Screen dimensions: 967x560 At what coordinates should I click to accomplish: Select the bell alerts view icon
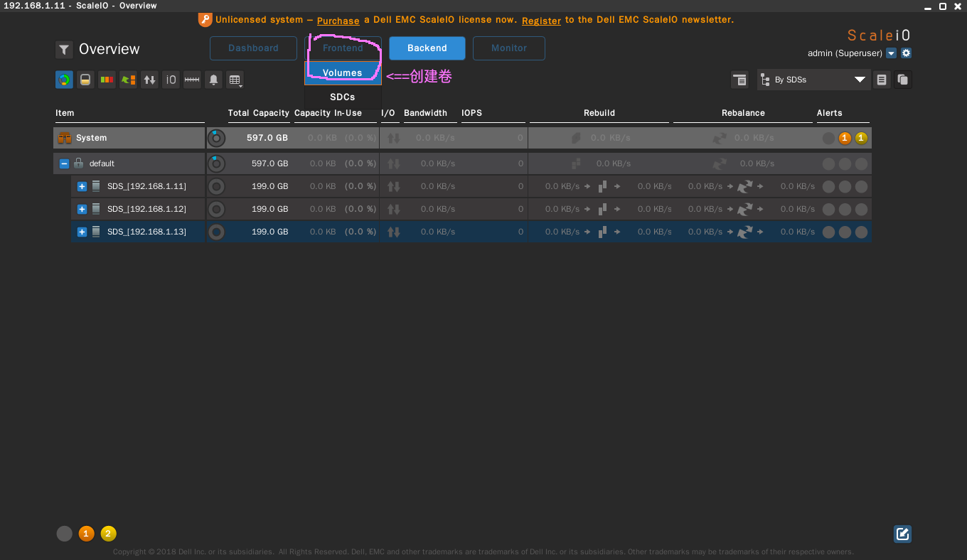213,80
